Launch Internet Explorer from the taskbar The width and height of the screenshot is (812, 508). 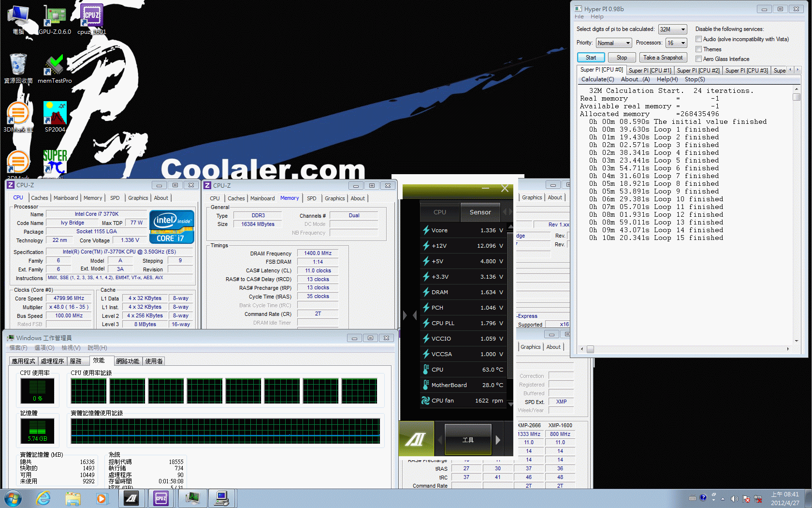(x=43, y=498)
